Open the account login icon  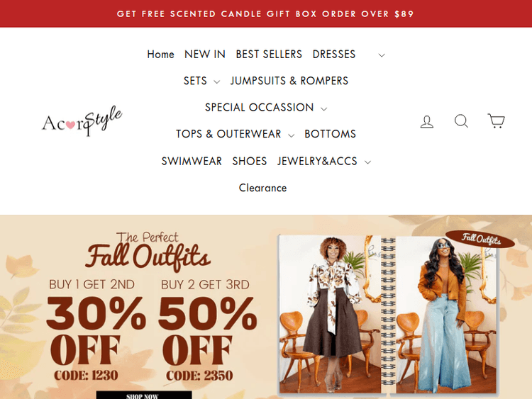point(427,122)
